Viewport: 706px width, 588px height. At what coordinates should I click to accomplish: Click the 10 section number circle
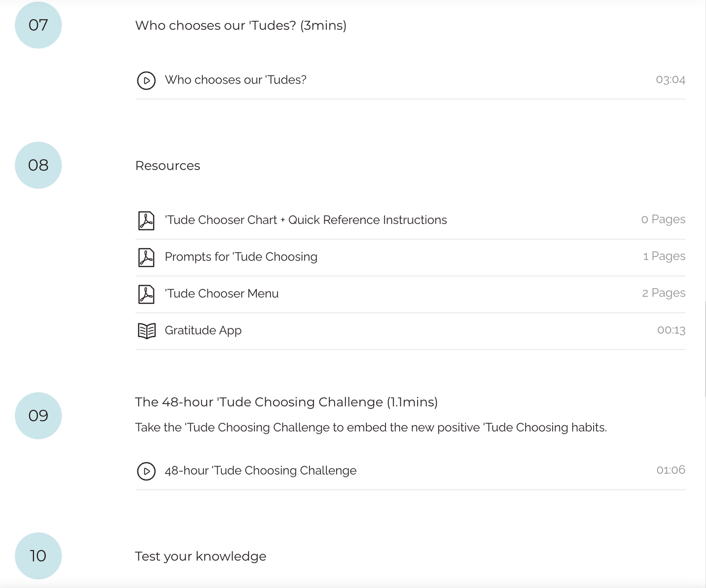[x=38, y=556]
